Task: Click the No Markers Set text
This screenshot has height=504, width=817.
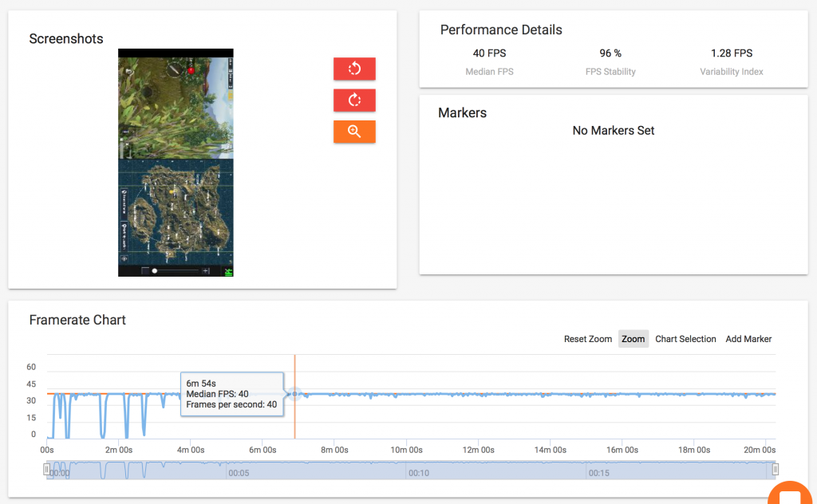Action: click(614, 131)
